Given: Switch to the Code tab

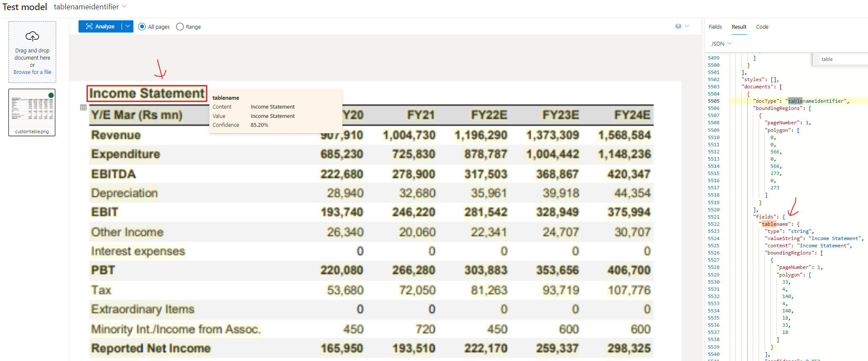Looking at the screenshot, I should (x=762, y=27).
